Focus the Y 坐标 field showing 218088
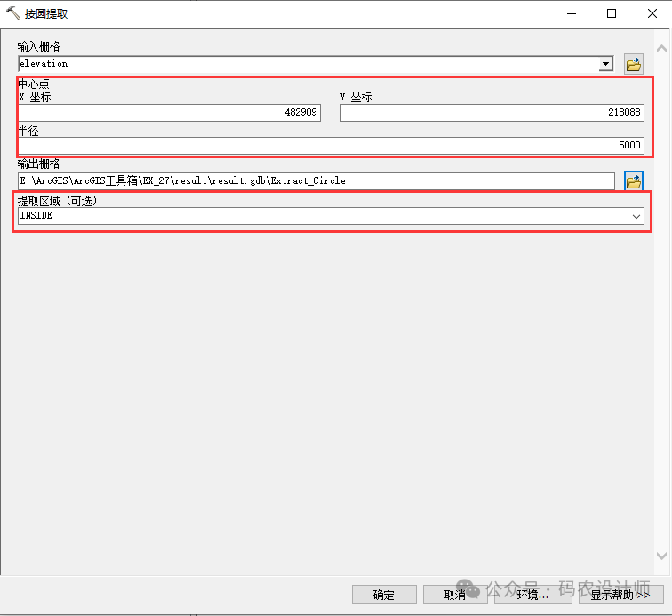Image resolution: width=672 pixels, height=616 pixels. pos(492,113)
